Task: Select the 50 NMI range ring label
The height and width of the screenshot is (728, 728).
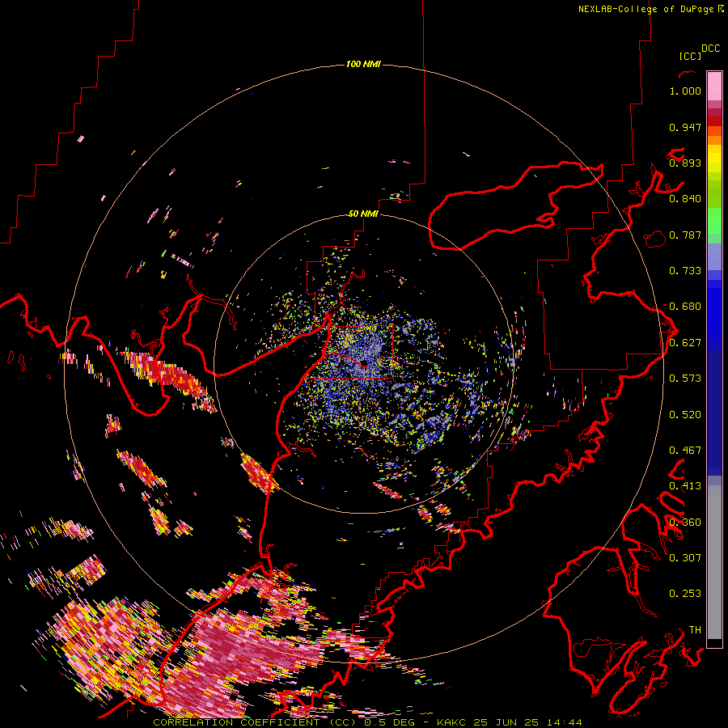Action: pyautogui.click(x=363, y=214)
